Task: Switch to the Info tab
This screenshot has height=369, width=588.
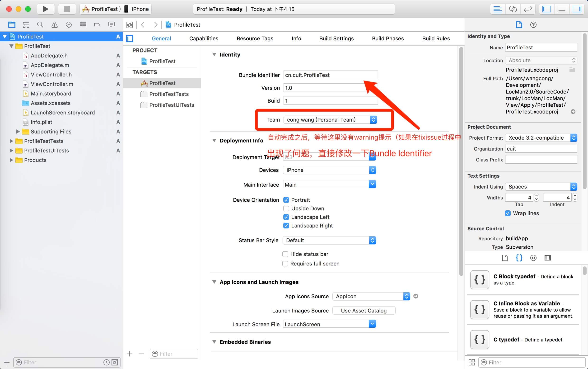Action: pyautogui.click(x=296, y=38)
